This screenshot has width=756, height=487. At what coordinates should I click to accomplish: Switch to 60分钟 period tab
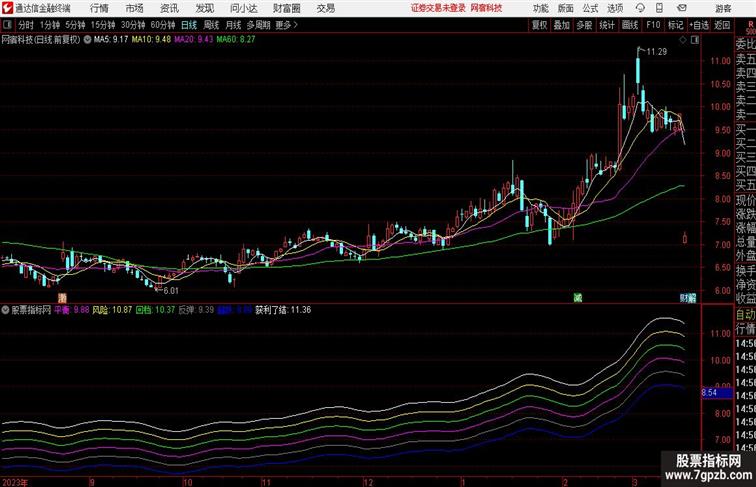163,25
